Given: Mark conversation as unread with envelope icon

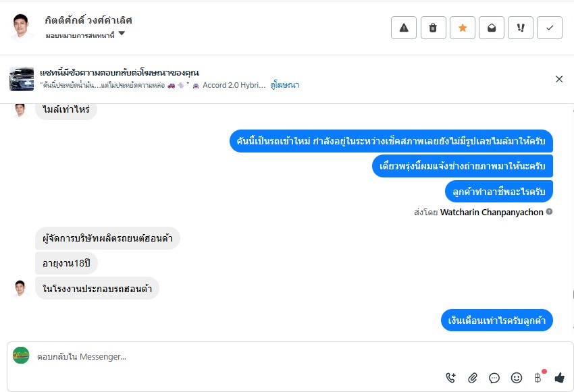Looking at the screenshot, I should pyautogui.click(x=492, y=28).
